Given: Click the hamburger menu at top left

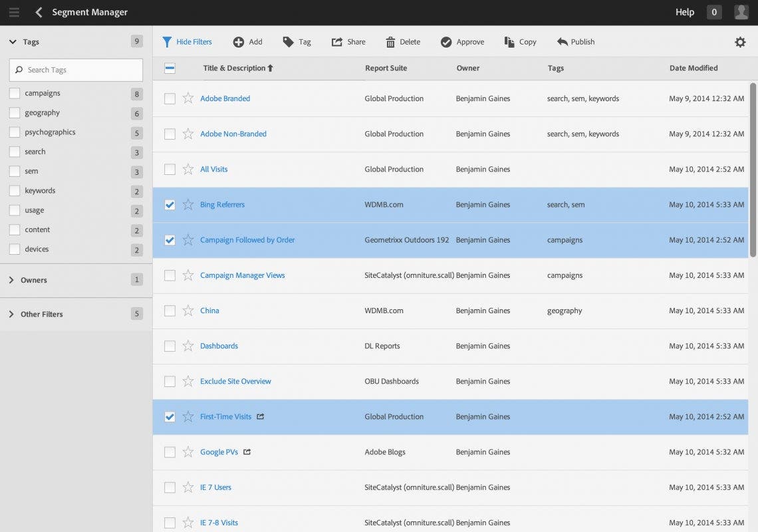Looking at the screenshot, I should pyautogui.click(x=13, y=12).
